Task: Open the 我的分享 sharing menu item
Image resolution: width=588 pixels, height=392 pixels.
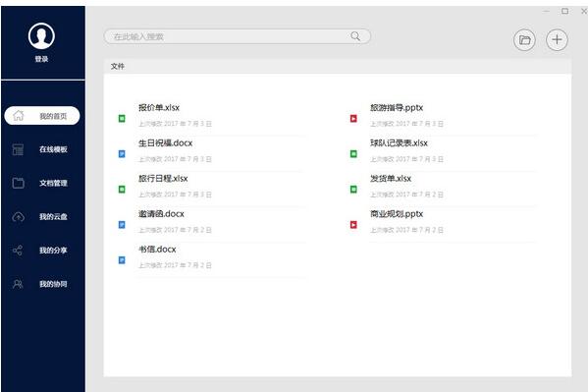Action: click(x=53, y=251)
